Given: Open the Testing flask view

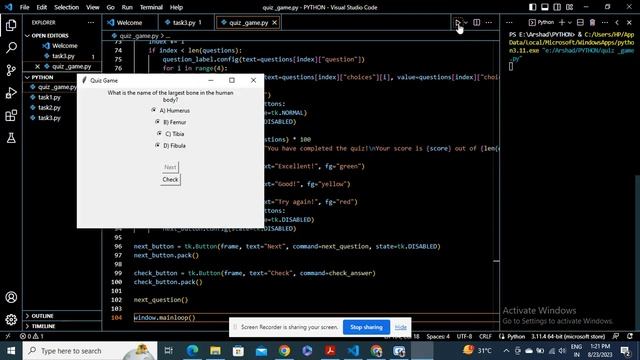Looking at the screenshot, I should pyautogui.click(x=11, y=138).
